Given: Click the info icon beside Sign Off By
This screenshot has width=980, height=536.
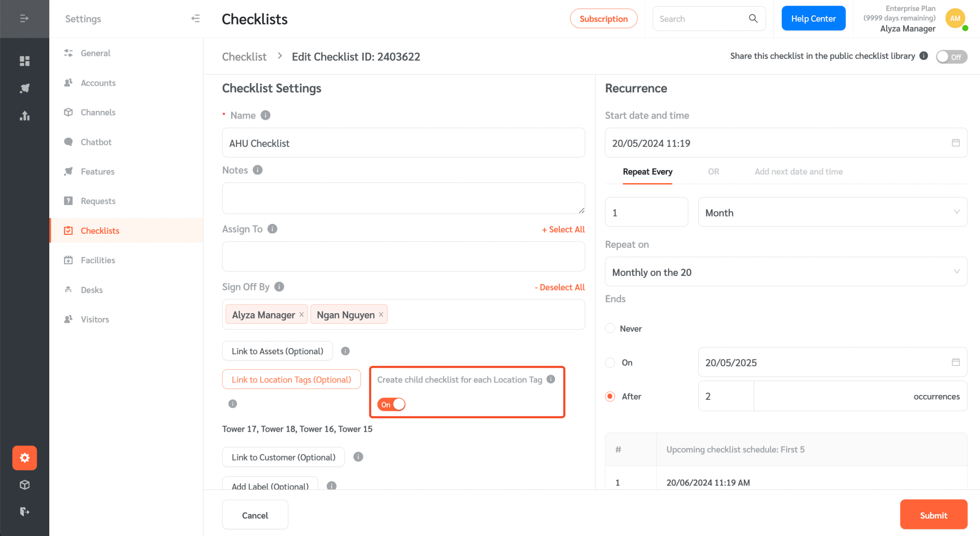Looking at the screenshot, I should coord(279,286).
